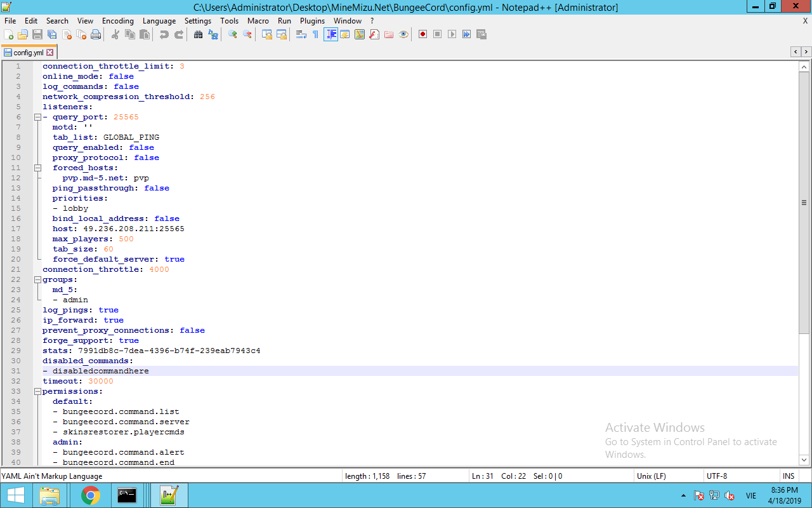The image size is (812, 508).
Task: Toggle the indent guide toolbar button
Action: 331,34
